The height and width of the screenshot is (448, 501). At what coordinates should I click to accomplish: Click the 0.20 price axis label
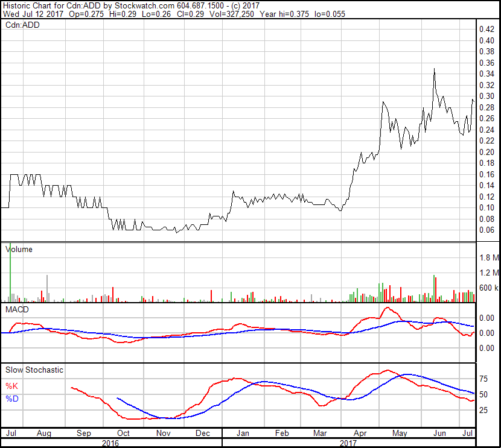487,152
